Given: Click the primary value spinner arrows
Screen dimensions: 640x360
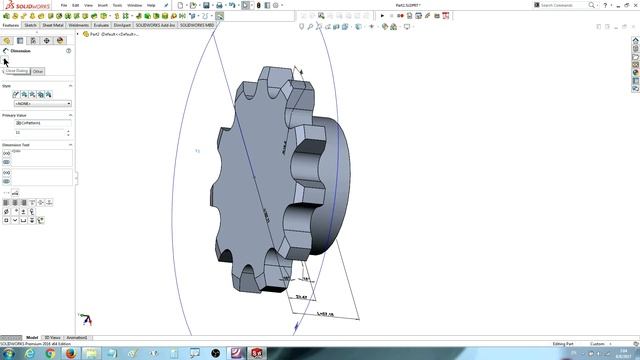Looking at the screenshot, I should [x=68, y=133].
